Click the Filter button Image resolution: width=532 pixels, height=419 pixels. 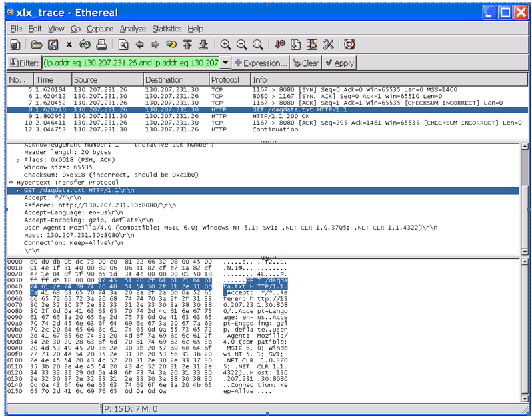(x=24, y=63)
